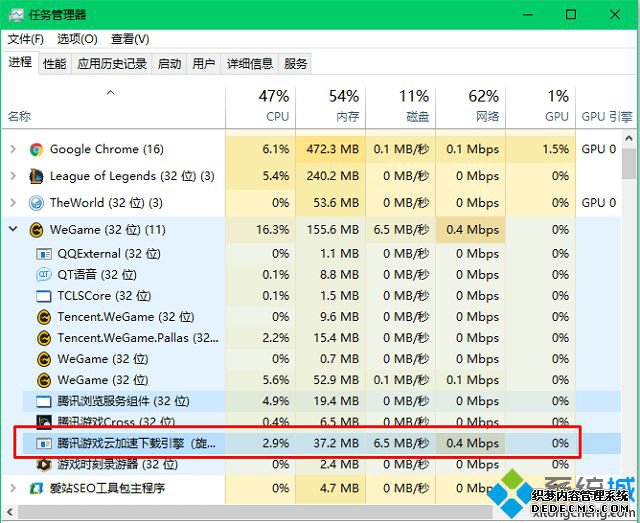
Task: Open the 查看(V) menu
Action: (x=130, y=39)
